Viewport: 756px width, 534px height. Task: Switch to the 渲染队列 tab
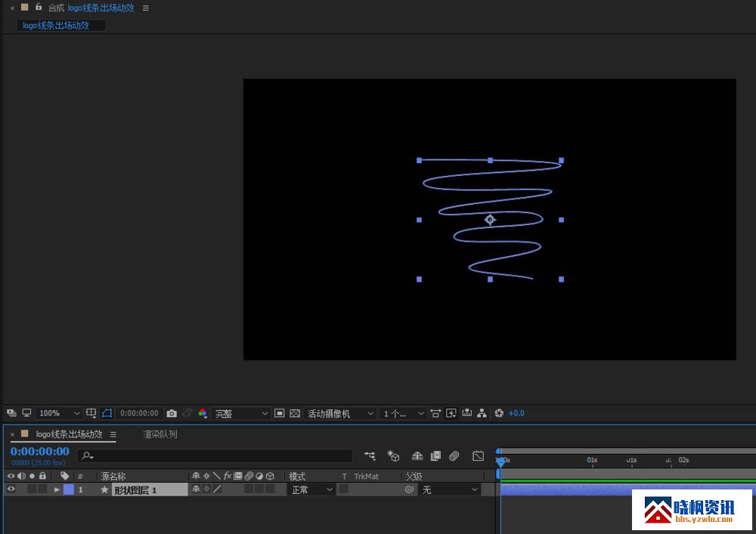click(x=160, y=434)
